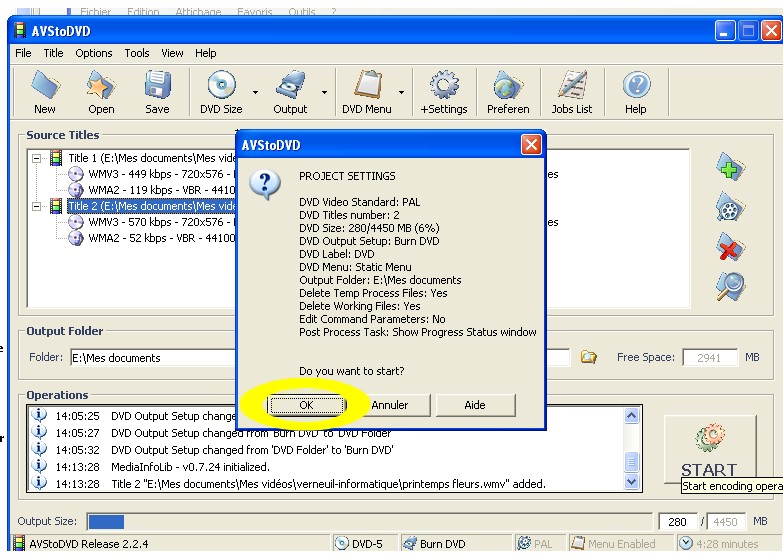Expand the Output dropdown arrow
The image size is (783, 560).
pos(324,93)
